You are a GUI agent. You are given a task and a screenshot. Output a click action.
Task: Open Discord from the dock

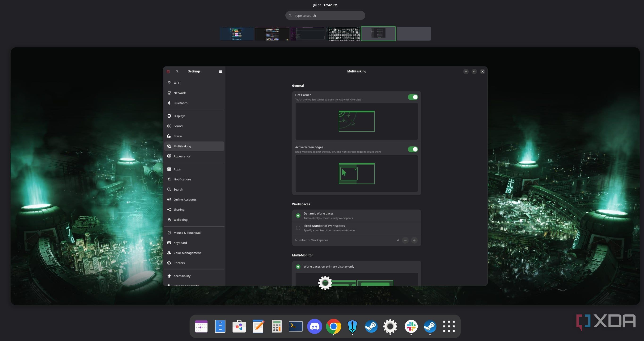point(314,326)
